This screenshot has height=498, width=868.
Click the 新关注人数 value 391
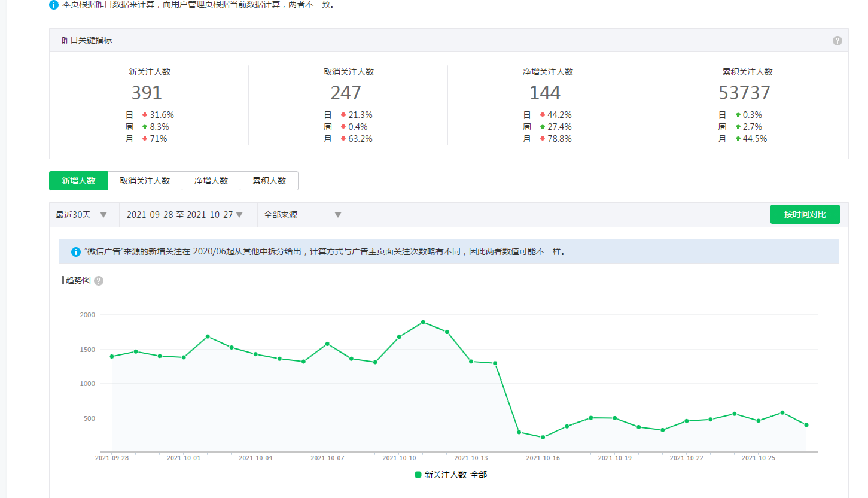[x=147, y=93]
